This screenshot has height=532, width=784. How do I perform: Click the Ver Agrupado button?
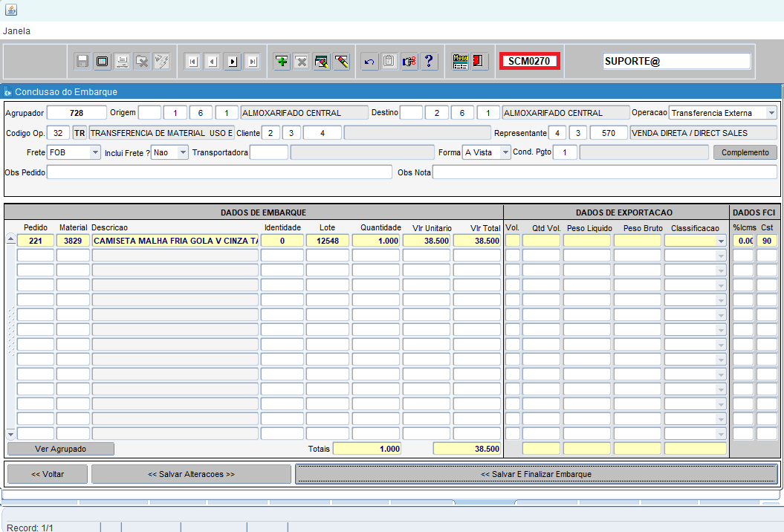(60, 449)
